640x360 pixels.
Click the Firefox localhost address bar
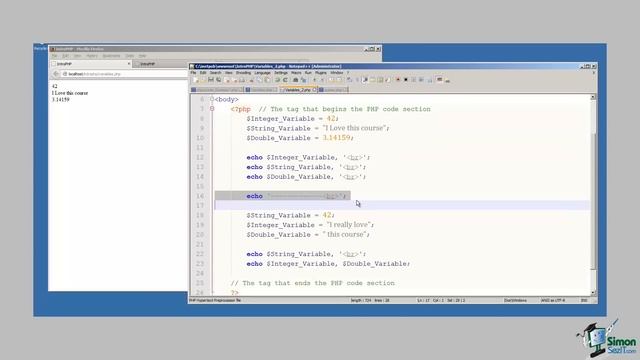(x=124, y=74)
